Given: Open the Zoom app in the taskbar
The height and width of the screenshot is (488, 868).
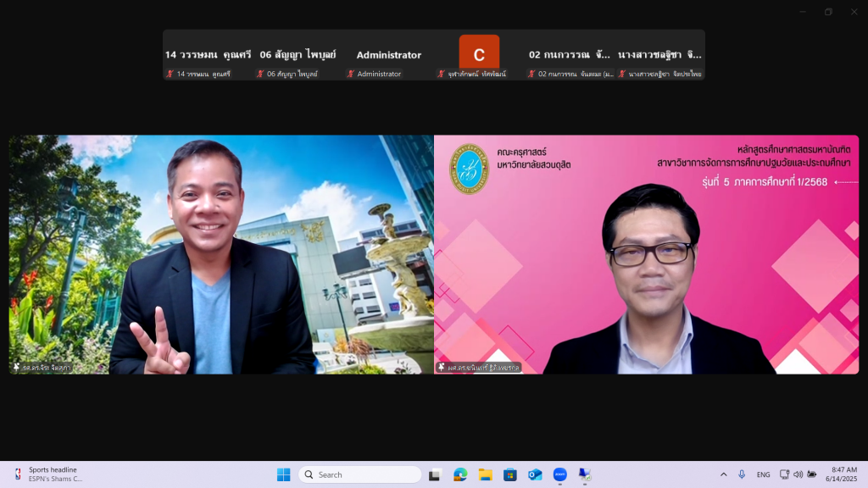Looking at the screenshot, I should 559,474.
